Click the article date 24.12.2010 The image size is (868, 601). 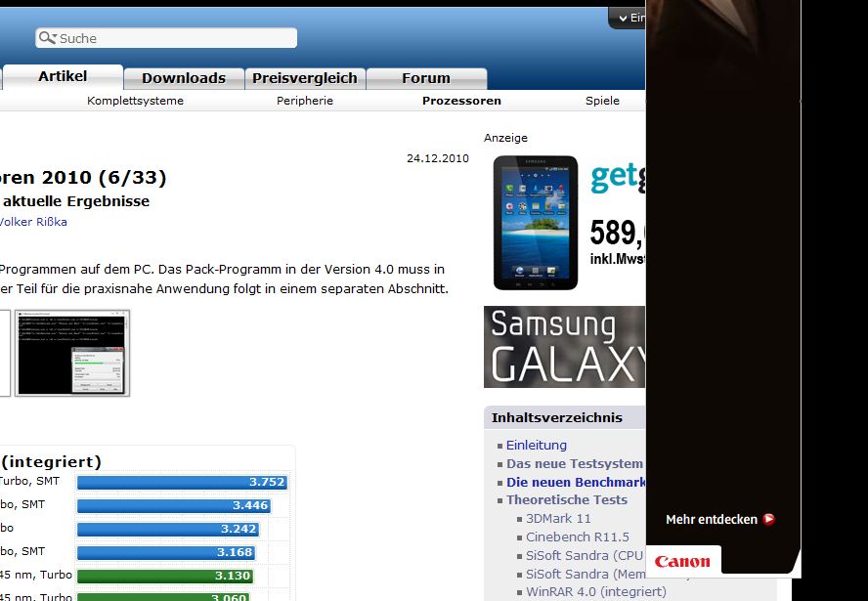coord(438,158)
